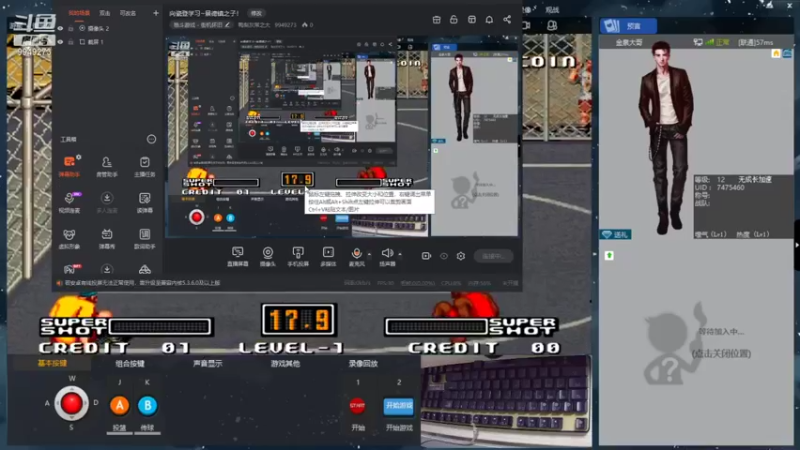
Task: Expand the speaker options arrow
Action: (x=400, y=254)
